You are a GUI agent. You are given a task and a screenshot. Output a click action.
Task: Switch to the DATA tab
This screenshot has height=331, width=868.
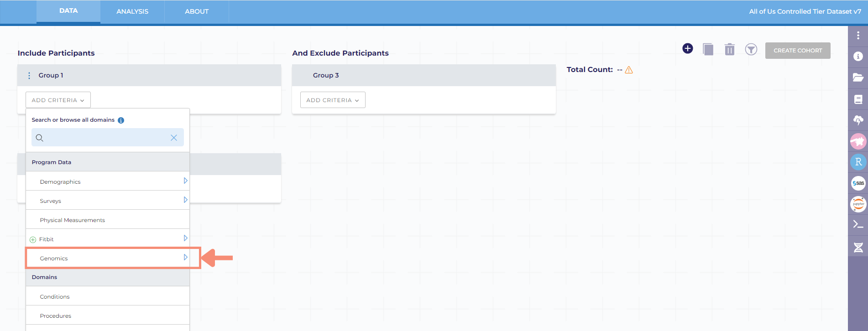click(68, 11)
